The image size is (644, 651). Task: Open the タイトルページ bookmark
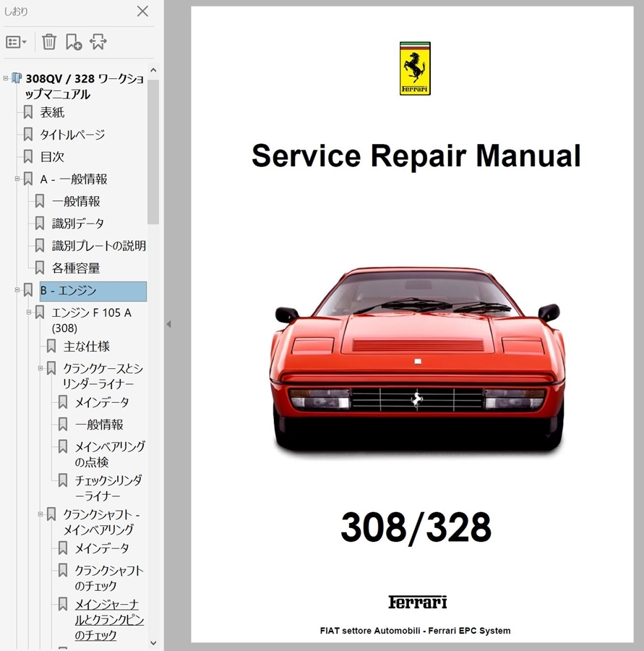tap(72, 135)
